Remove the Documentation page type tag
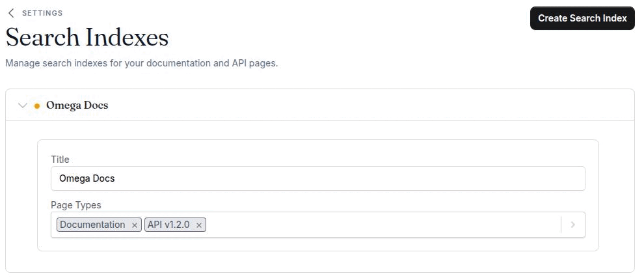Screen dimensions: 644x280 click(134, 225)
